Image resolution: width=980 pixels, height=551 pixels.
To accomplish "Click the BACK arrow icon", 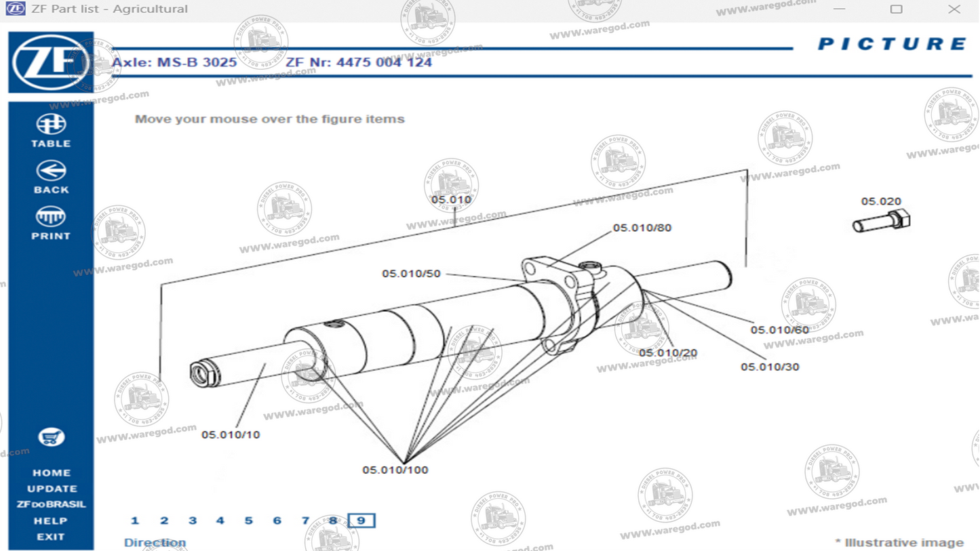I will coord(51,171).
